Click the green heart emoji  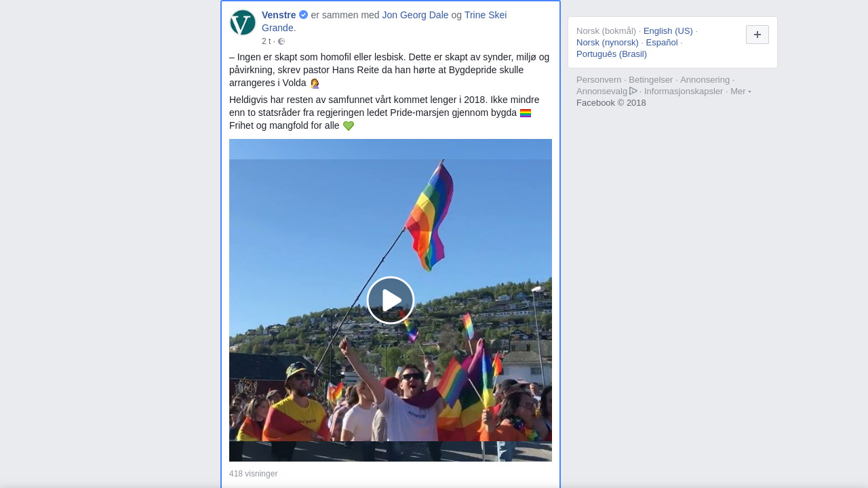349,126
